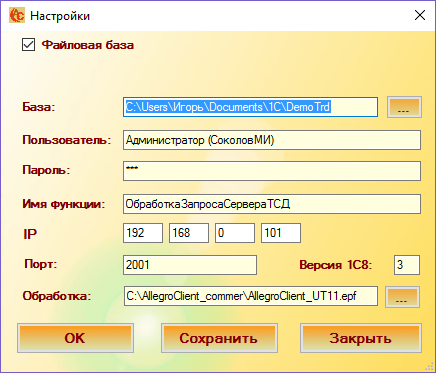Click the Настройки window title
The image size is (436, 373).
click(60, 16)
